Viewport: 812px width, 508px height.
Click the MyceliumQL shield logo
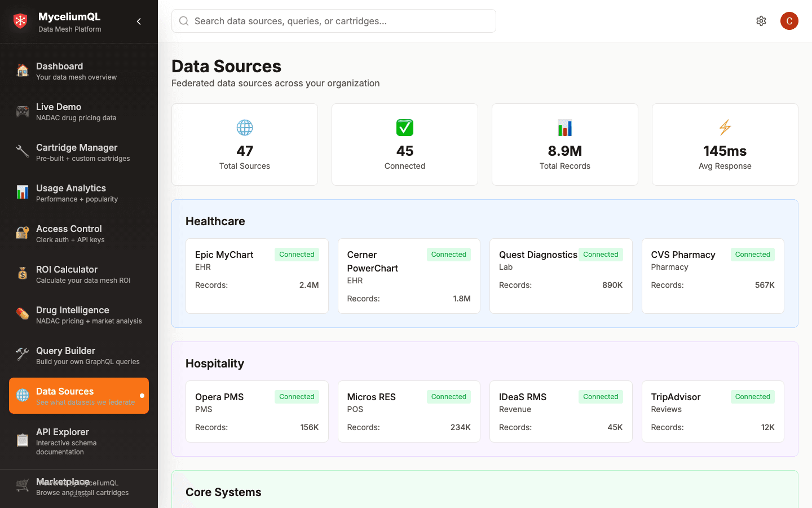click(x=20, y=21)
